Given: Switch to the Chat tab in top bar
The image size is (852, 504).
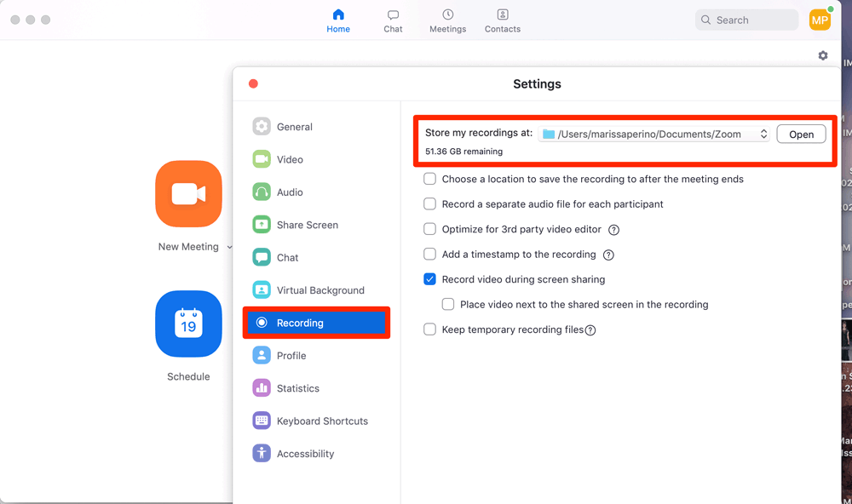Looking at the screenshot, I should 393,21.
